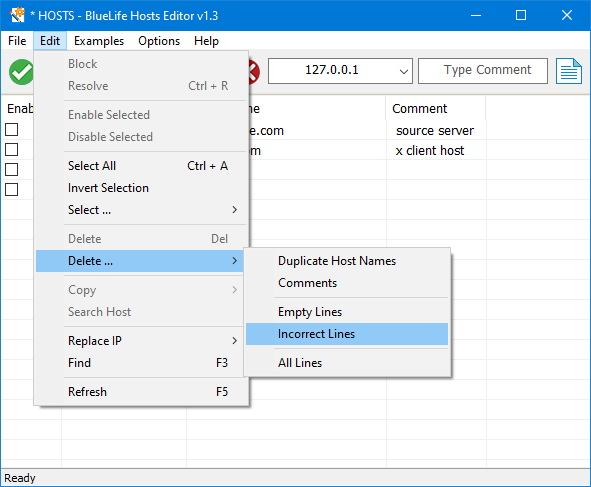This screenshot has width=591, height=487.
Task: Select Duplicate Host Names delete option
Action: [347, 261]
